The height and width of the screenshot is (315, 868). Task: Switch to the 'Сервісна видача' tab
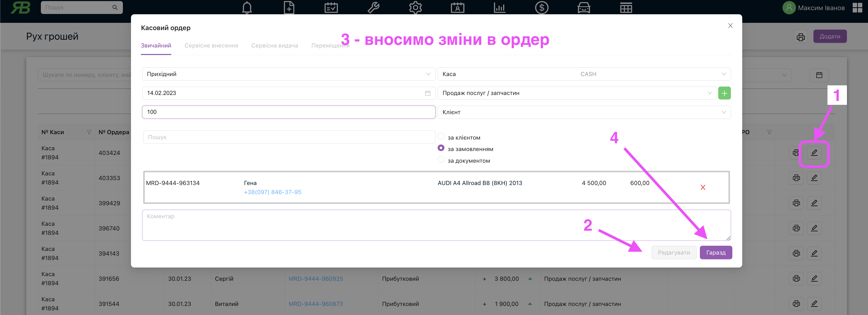[274, 45]
